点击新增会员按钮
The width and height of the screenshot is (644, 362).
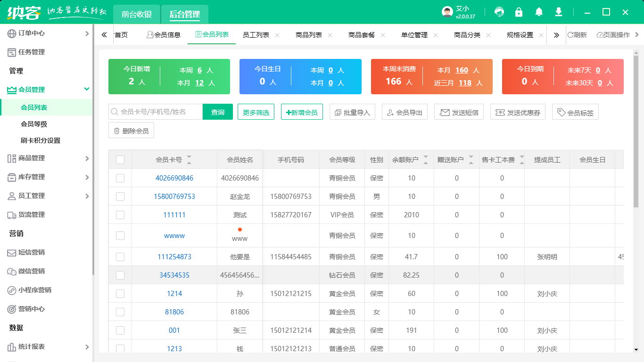(301, 112)
